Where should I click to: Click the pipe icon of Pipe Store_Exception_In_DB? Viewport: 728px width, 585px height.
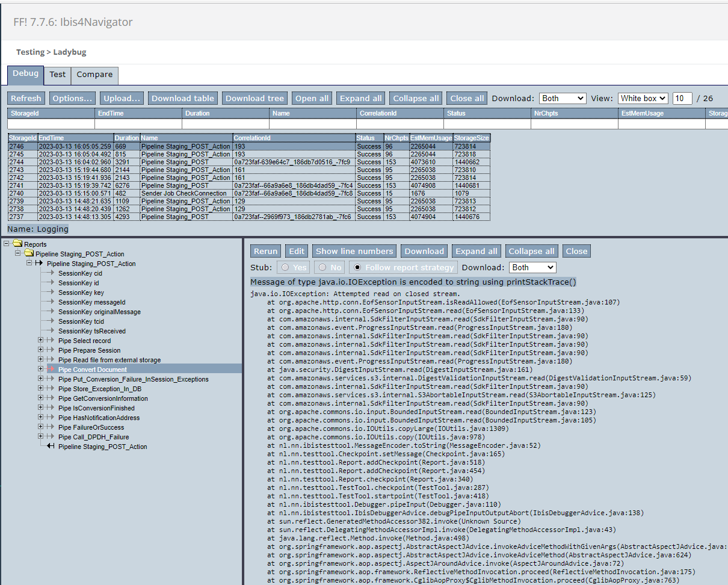tap(51, 389)
